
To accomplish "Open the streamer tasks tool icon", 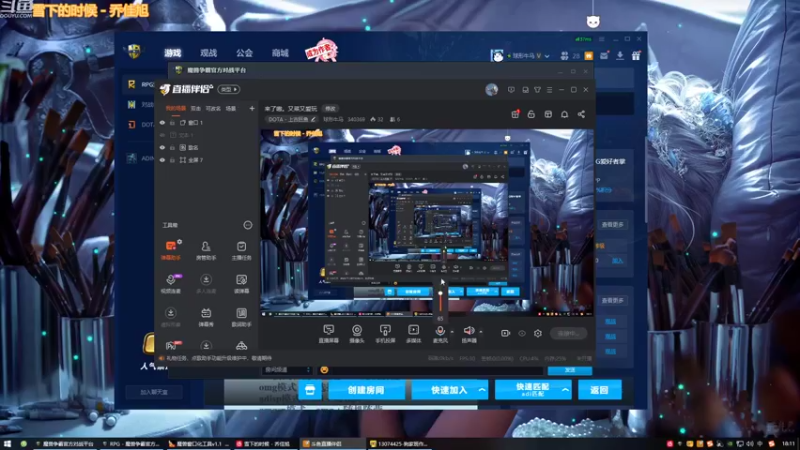I will 241,250.
